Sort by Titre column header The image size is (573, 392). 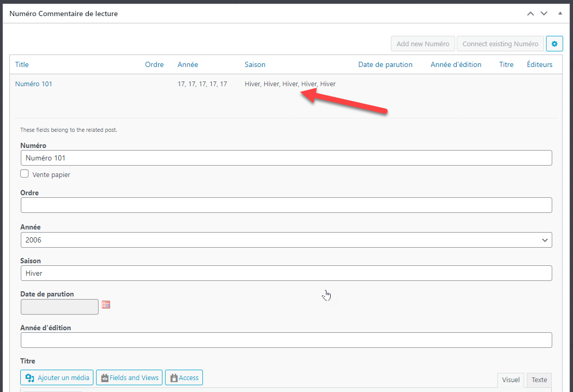pyautogui.click(x=506, y=64)
